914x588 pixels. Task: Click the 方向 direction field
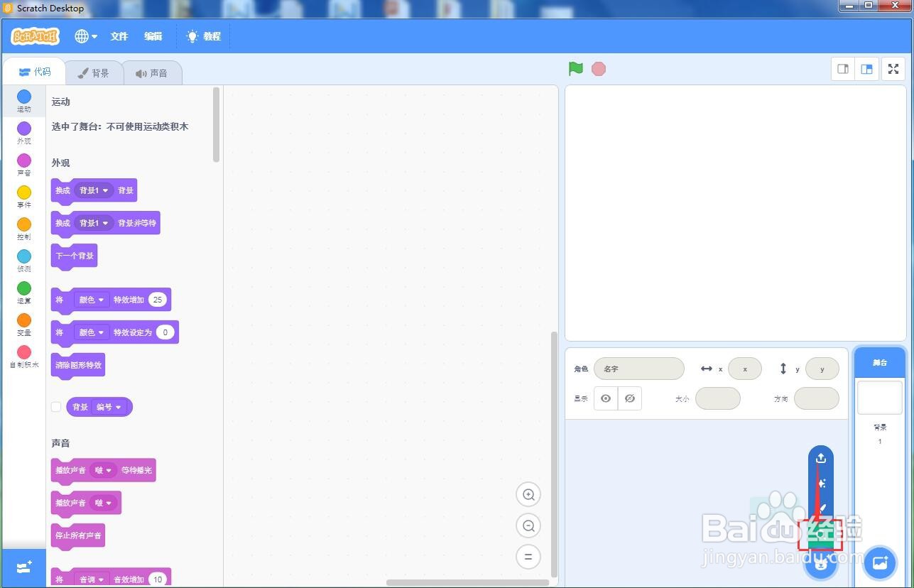point(817,398)
